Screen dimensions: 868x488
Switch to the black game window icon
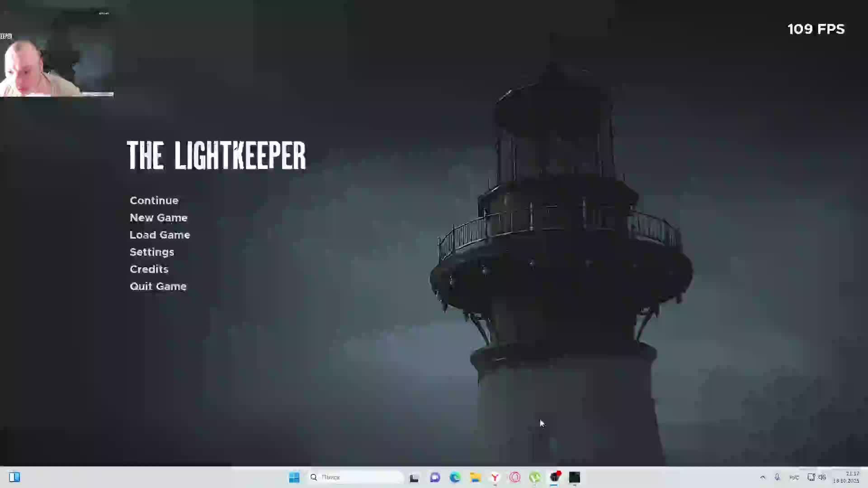click(x=575, y=477)
